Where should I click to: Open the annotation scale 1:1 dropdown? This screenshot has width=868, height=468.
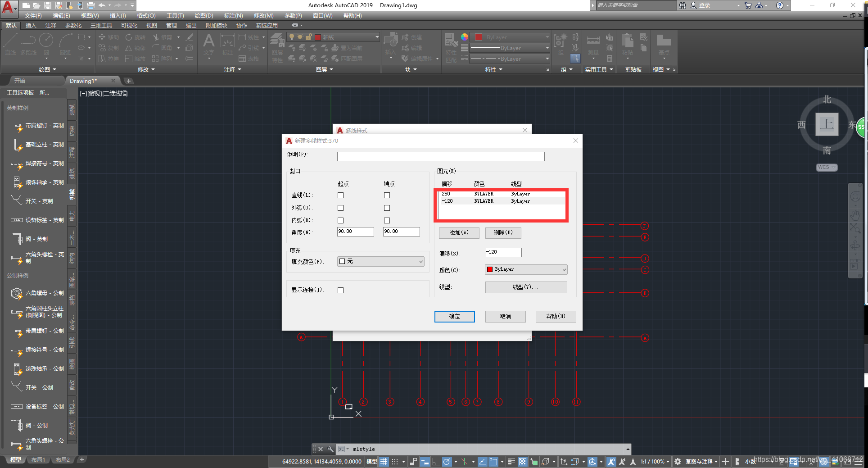coord(655,461)
